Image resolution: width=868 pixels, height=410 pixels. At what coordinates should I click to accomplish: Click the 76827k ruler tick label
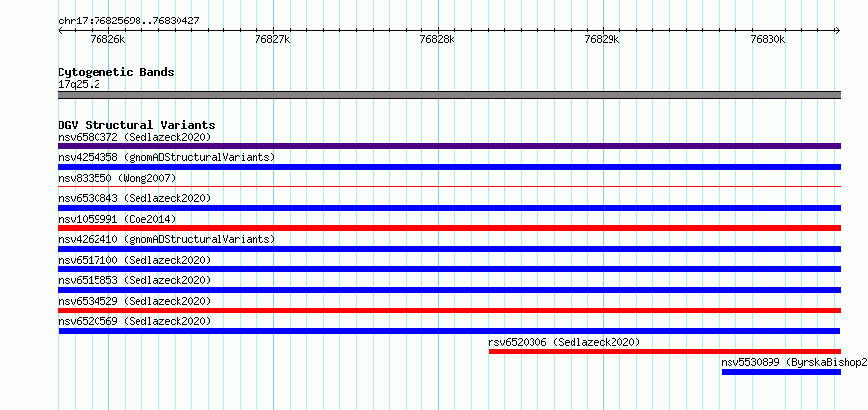pos(272,39)
